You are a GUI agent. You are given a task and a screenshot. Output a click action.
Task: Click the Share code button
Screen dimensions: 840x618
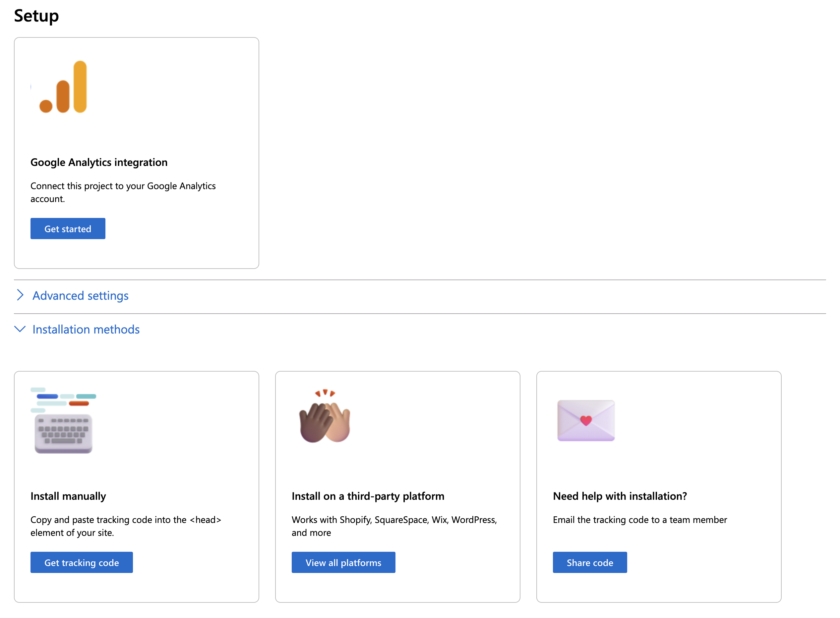tap(590, 562)
